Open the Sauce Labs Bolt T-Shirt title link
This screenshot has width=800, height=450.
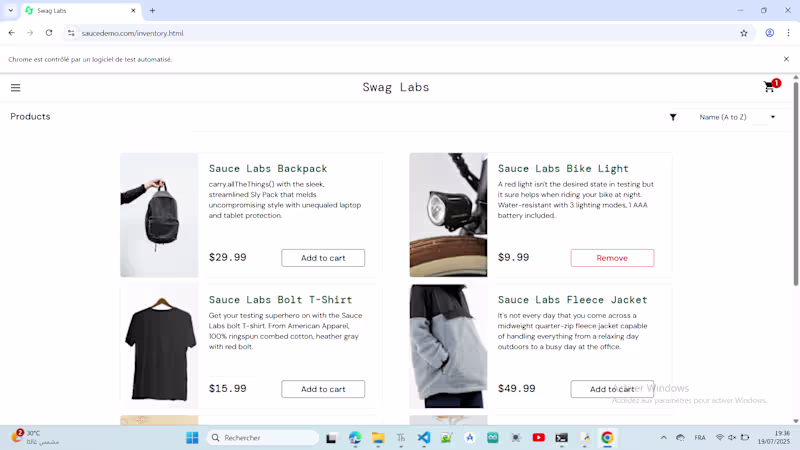pos(280,299)
